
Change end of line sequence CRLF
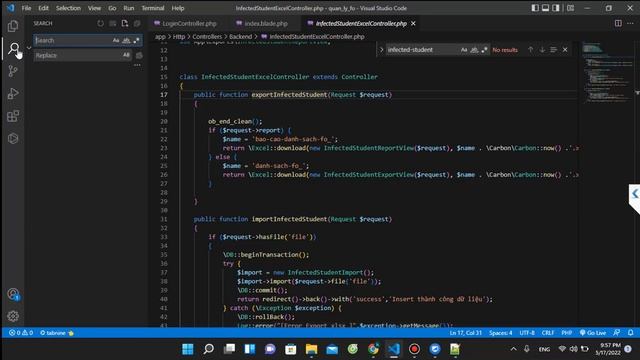coord(548,333)
